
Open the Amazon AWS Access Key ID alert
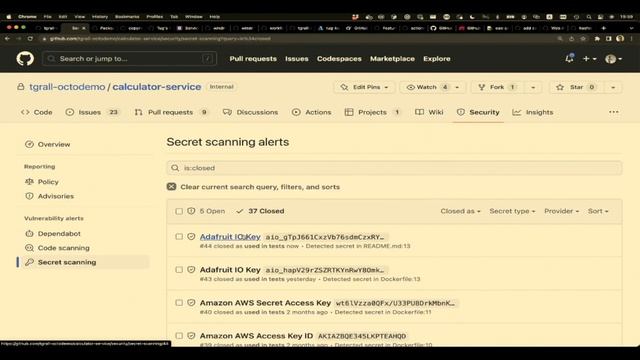[x=256, y=336]
